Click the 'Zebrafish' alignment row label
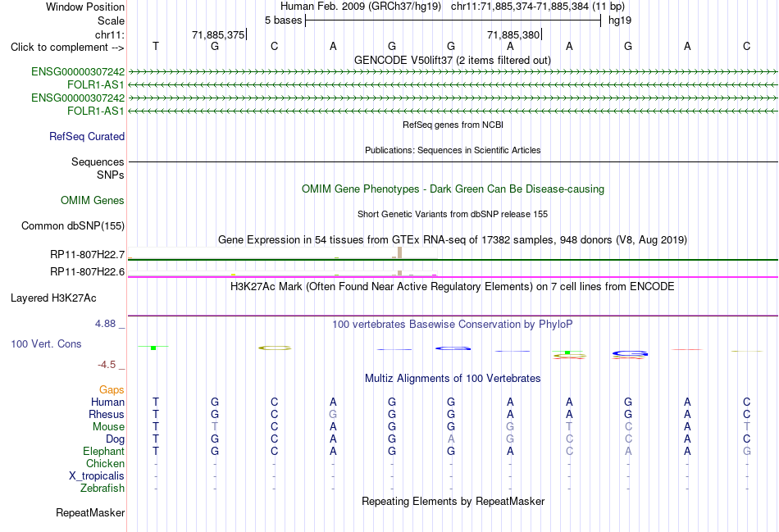 click(102, 489)
